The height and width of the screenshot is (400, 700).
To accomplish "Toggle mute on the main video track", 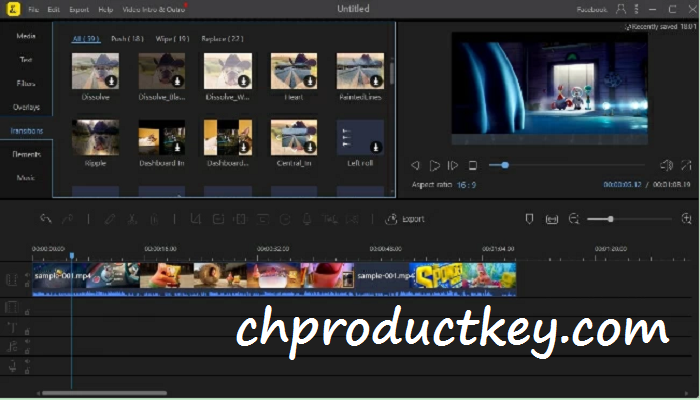I will pyautogui.click(x=27, y=275).
